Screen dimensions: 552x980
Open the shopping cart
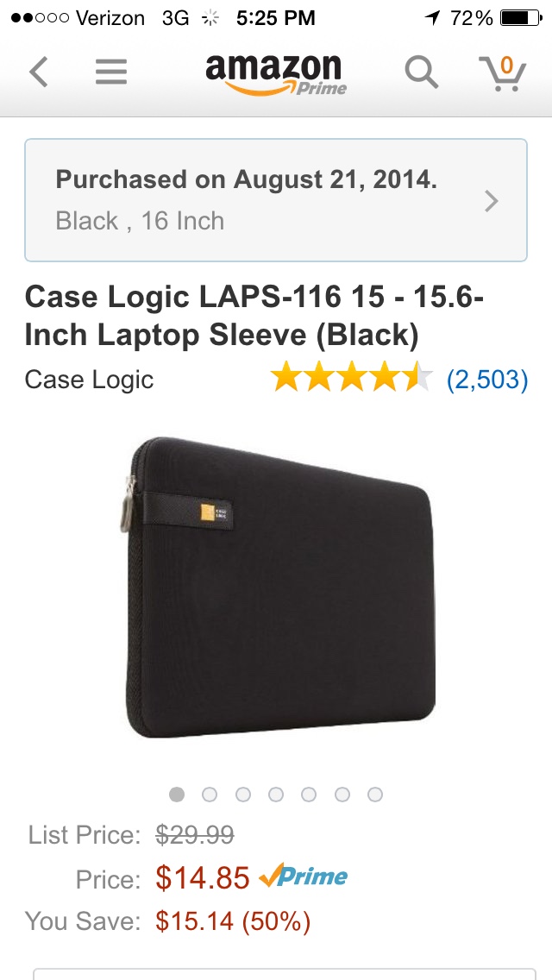click(x=503, y=73)
